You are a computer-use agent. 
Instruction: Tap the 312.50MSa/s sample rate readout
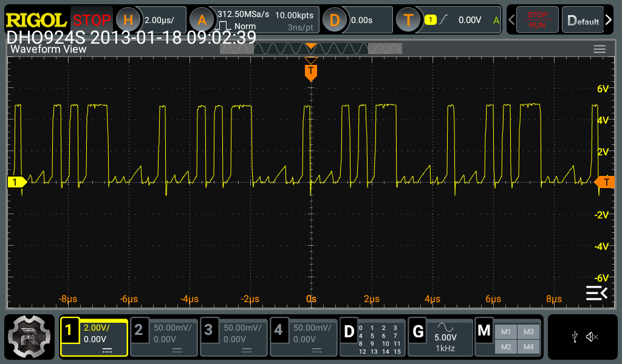[243, 15]
